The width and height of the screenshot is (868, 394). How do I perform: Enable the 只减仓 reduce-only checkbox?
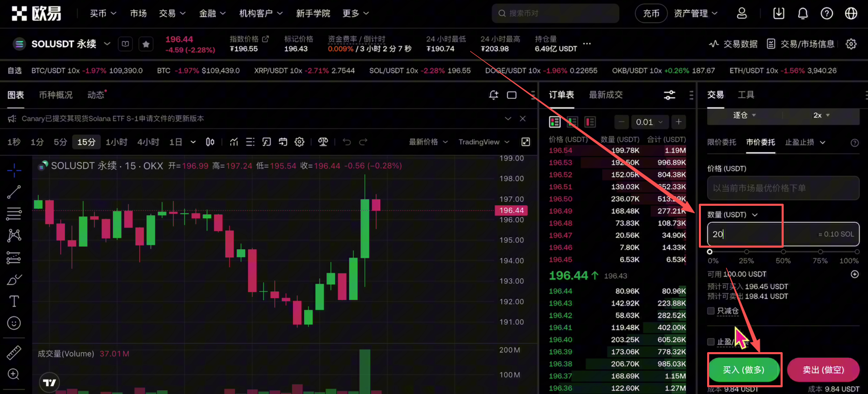click(x=711, y=311)
